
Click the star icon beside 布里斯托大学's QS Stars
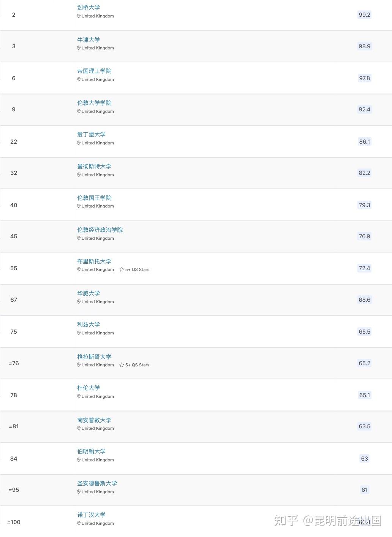click(122, 269)
